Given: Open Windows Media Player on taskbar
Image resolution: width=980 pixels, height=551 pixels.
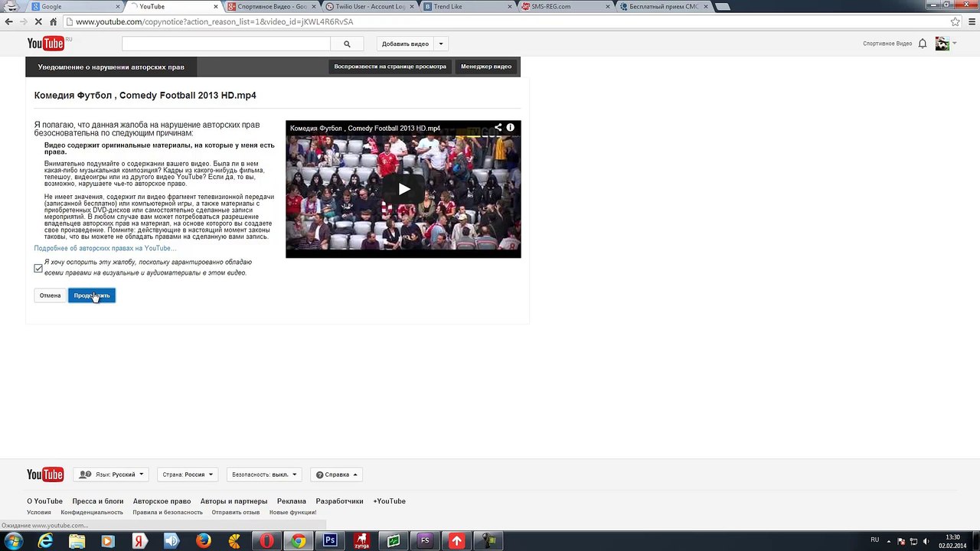Looking at the screenshot, I should (x=108, y=541).
